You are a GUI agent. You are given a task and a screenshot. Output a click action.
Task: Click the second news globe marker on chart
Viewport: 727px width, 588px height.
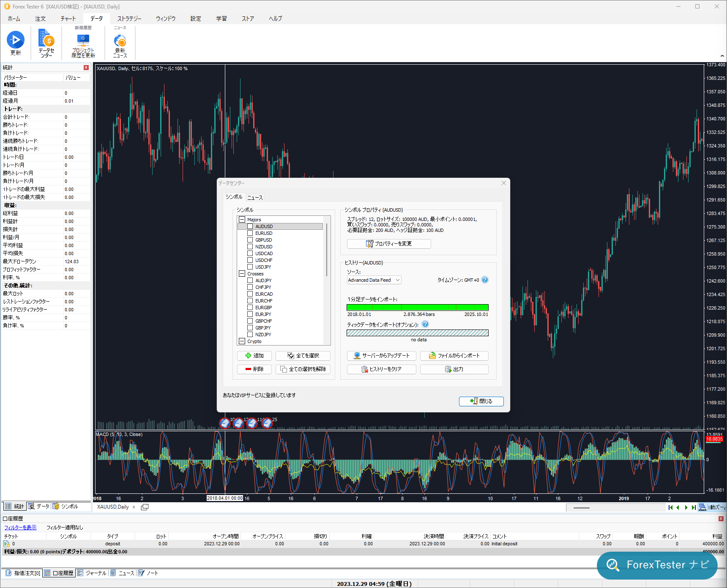[238, 423]
